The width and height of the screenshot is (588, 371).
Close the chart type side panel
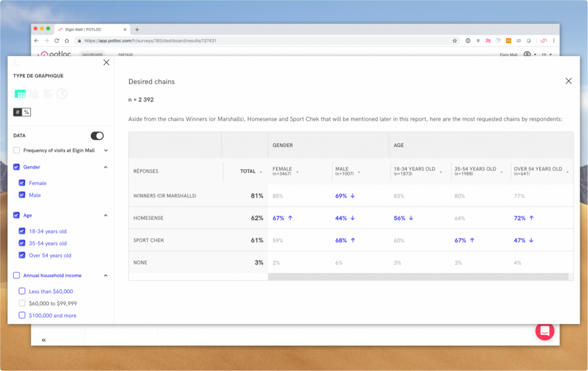tap(106, 62)
